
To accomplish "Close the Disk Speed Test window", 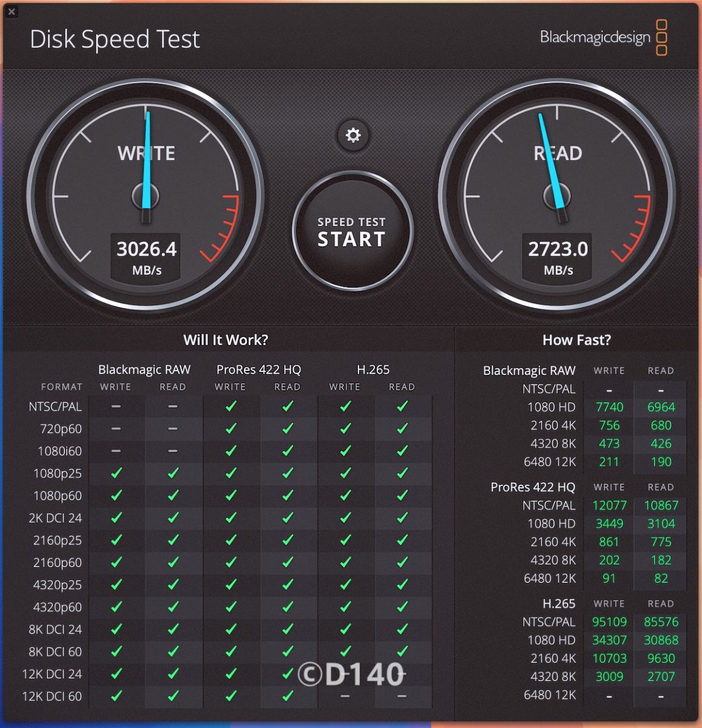I will (x=12, y=12).
